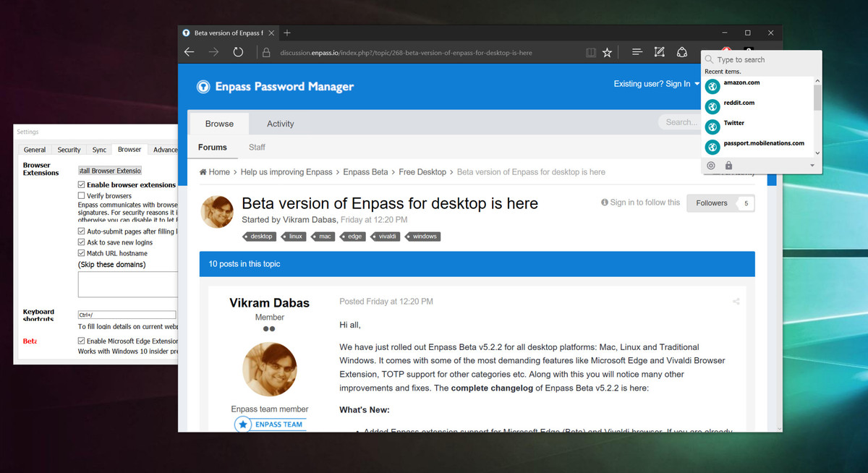This screenshot has height=473, width=868.
Task: Click the Home icon in breadcrumb
Action: tap(203, 172)
